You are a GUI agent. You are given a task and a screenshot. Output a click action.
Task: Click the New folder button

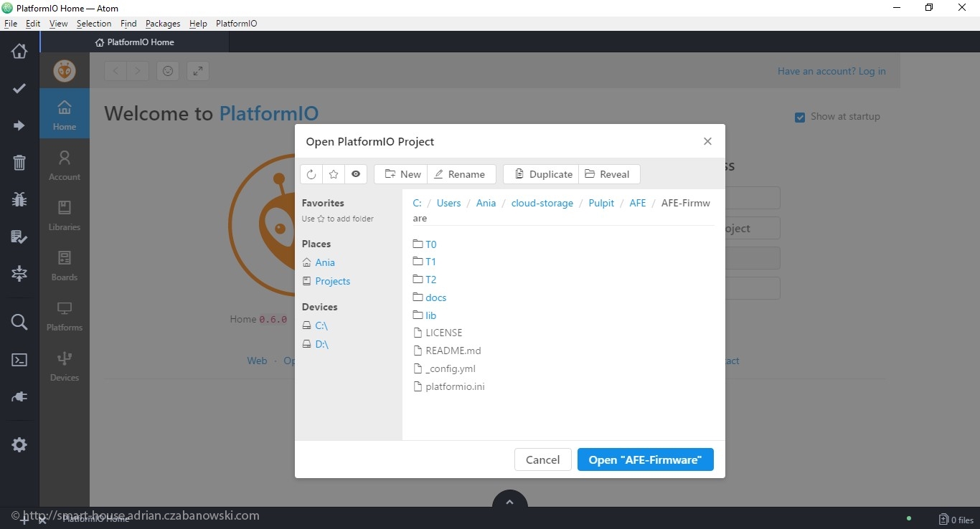(401, 174)
